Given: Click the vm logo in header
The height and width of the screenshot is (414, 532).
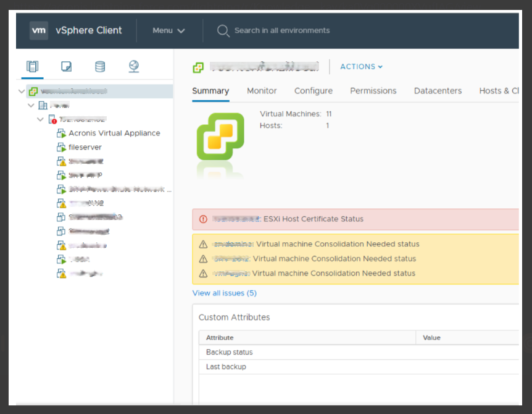Looking at the screenshot, I should 39,30.
